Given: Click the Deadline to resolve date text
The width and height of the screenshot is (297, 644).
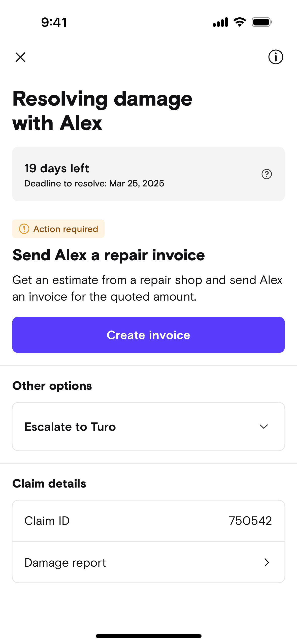Looking at the screenshot, I should point(94,183).
